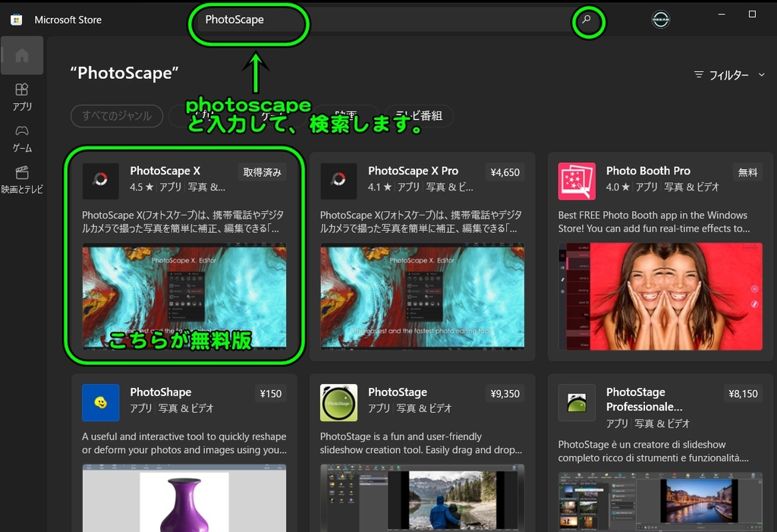Click the PhotoStage title text

tap(398, 392)
